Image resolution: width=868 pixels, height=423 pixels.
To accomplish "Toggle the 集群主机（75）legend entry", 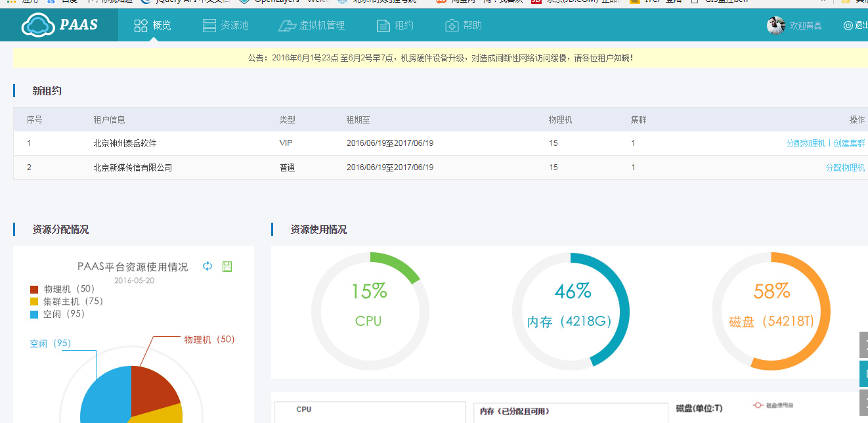I will (x=67, y=301).
